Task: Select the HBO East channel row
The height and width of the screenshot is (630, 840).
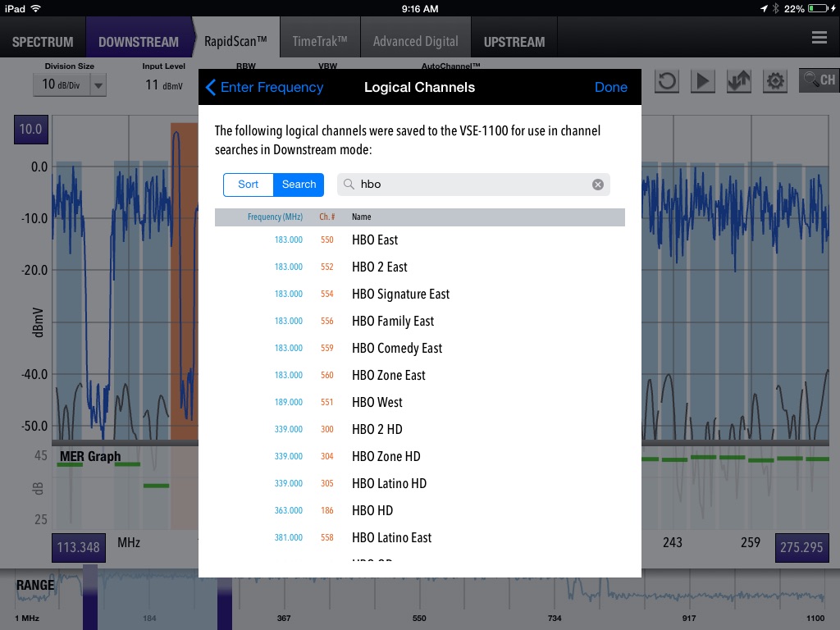Action: coord(420,240)
